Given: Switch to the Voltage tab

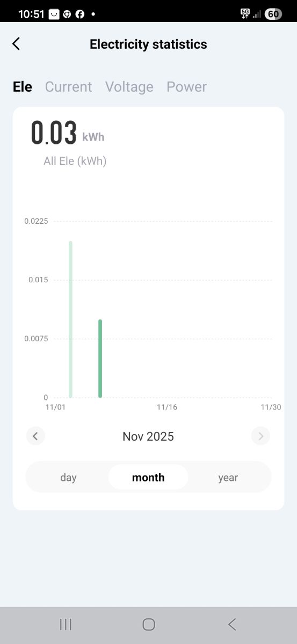Looking at the screenshot, I should [x=129, y=87].
